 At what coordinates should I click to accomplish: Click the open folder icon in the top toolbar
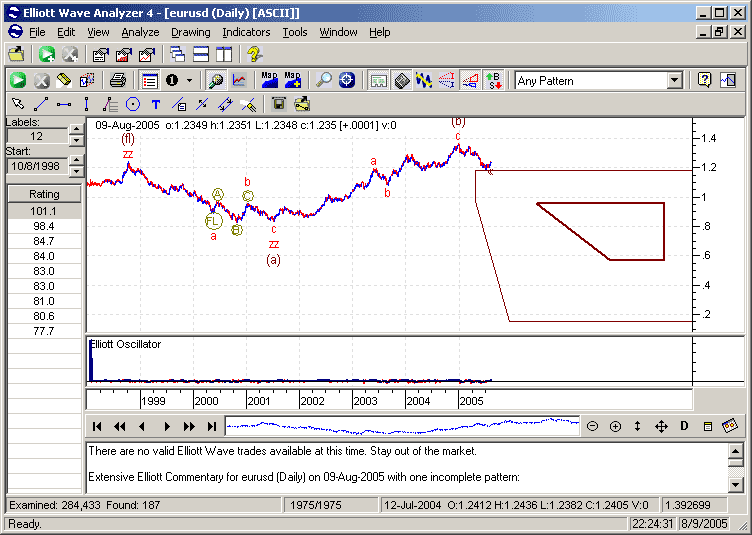point(16,54)
